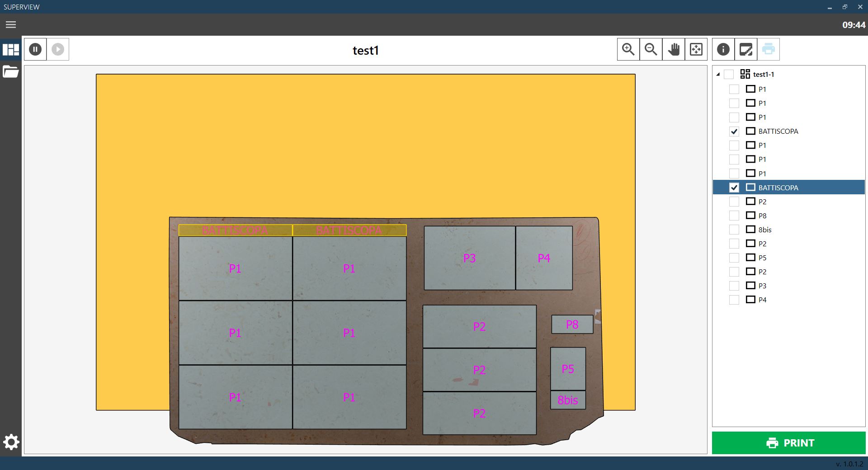Select the P5 piece on the slab
Viewport: 868px width, 470px height.
tap(568, 369)
